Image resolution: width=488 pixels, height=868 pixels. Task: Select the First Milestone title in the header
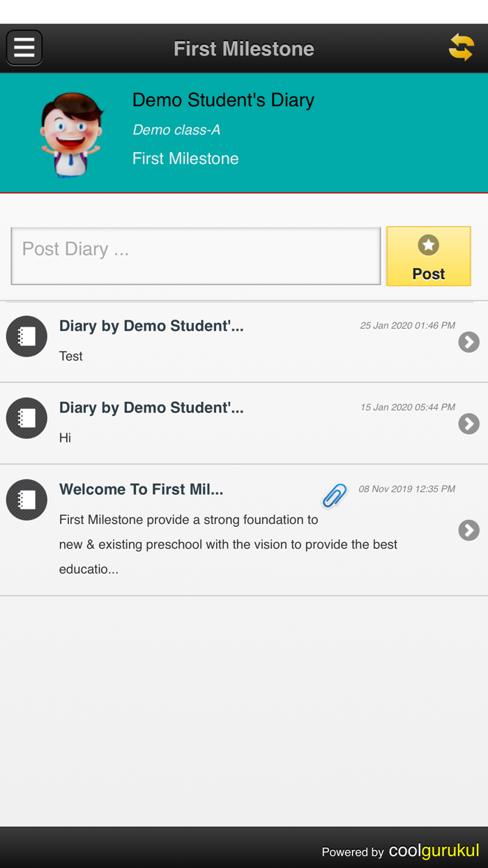click(x=244, y=48)
